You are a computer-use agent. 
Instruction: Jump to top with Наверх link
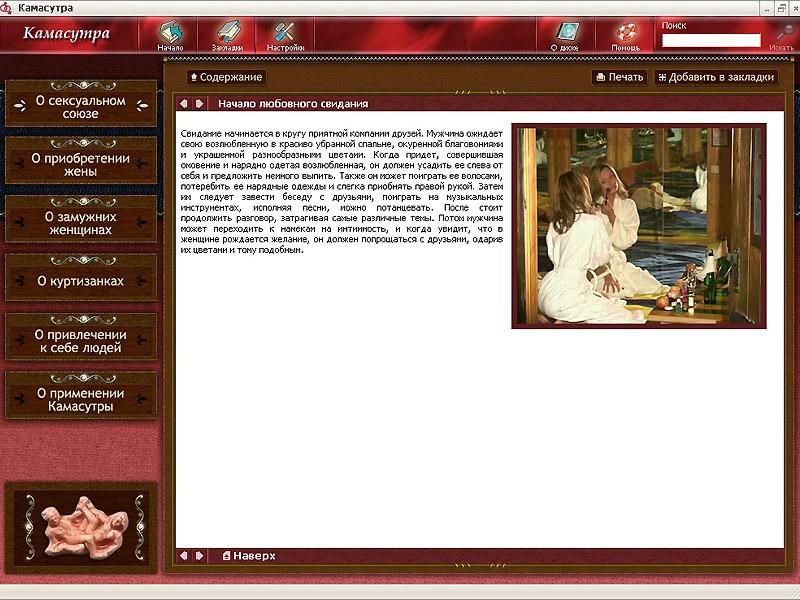[x=249, y=555]
